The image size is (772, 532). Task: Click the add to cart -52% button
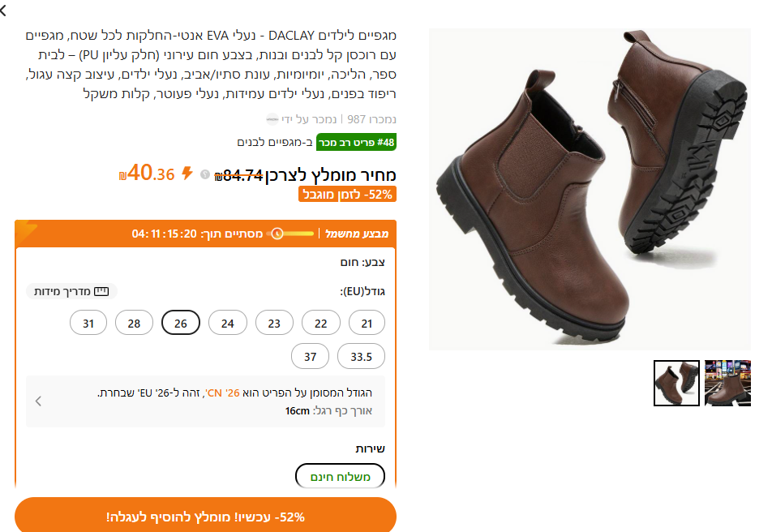tap(205, 516)
